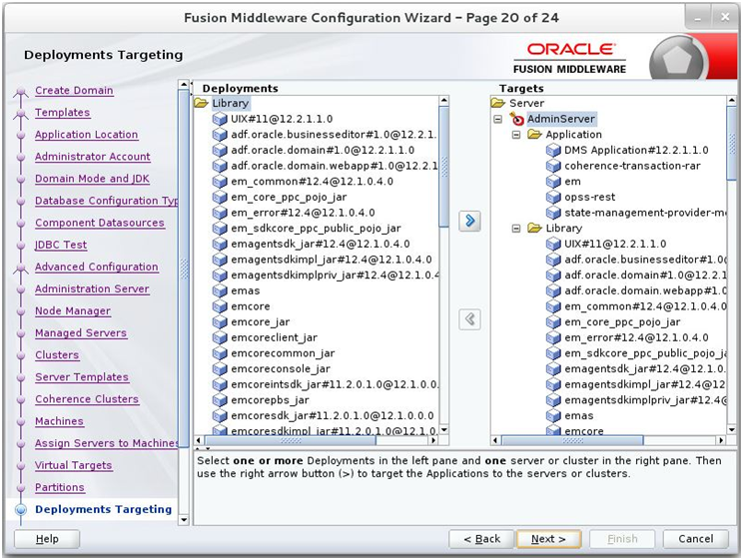Click the cube icon beside em_core_ppc_pojo_jar in Targets
The height and width of the screenshot is (560, 743).
pos(553,322)
